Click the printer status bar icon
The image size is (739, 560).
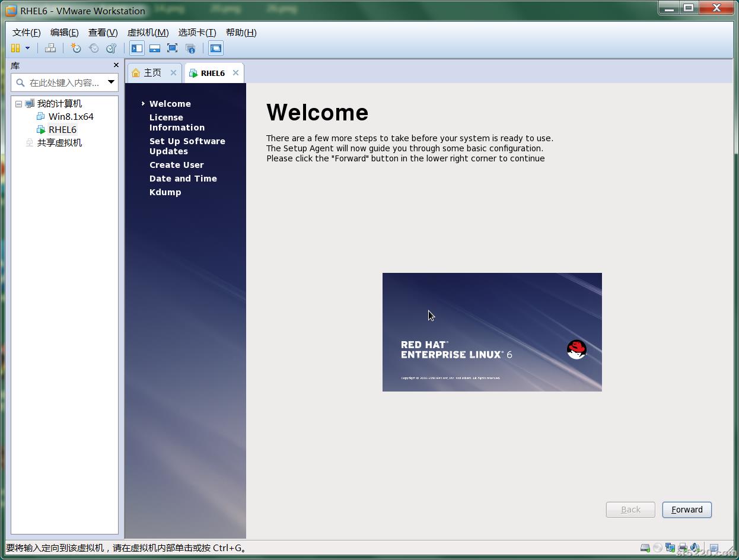pyautogui.click(x=683, y=548)
